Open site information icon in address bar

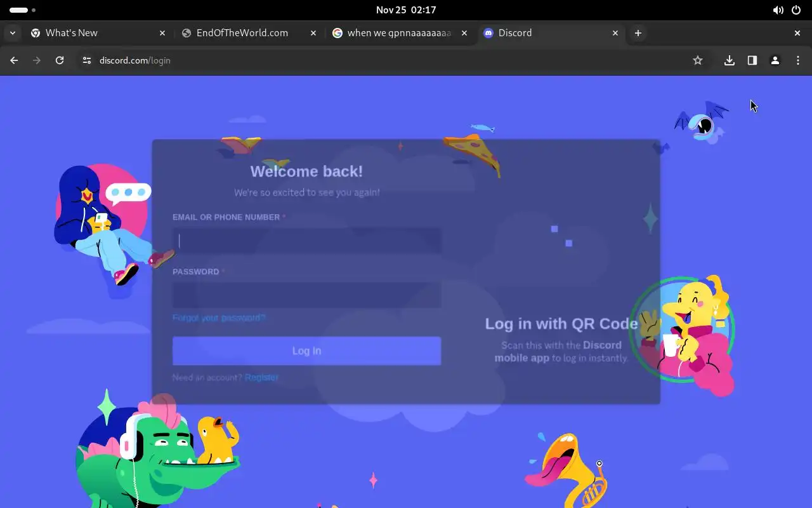pos(87,60)
